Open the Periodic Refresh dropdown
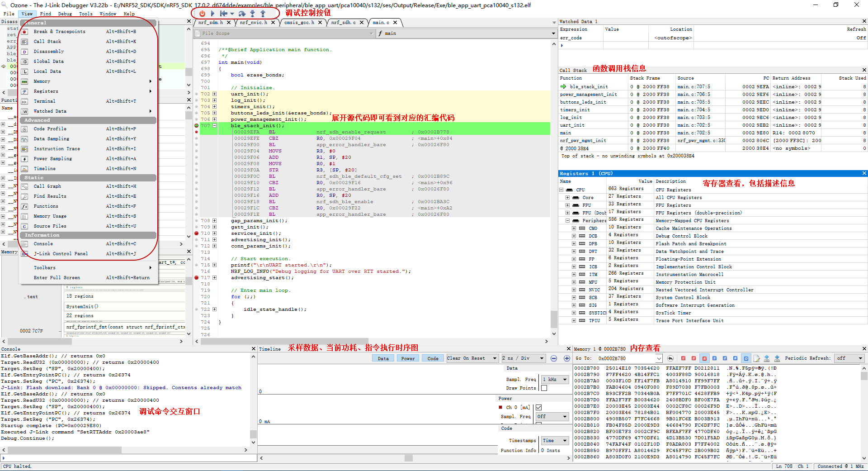The width and height of the screenshot is (868, 471). (850, 358)
